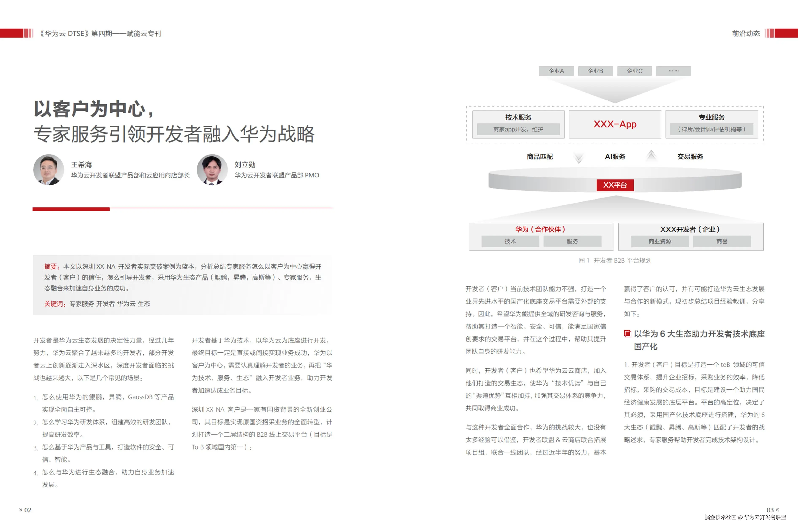The image size is (798, 532).
Task: Click the 技术服务 box heading
Action: 518,117
